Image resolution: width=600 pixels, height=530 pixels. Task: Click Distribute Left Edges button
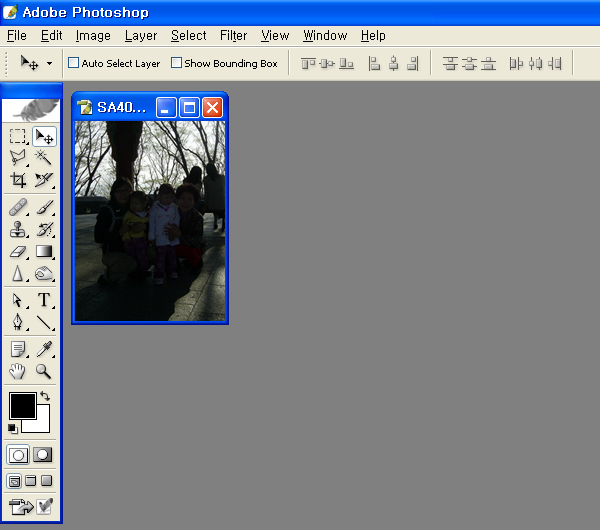(x=516, y=63)
